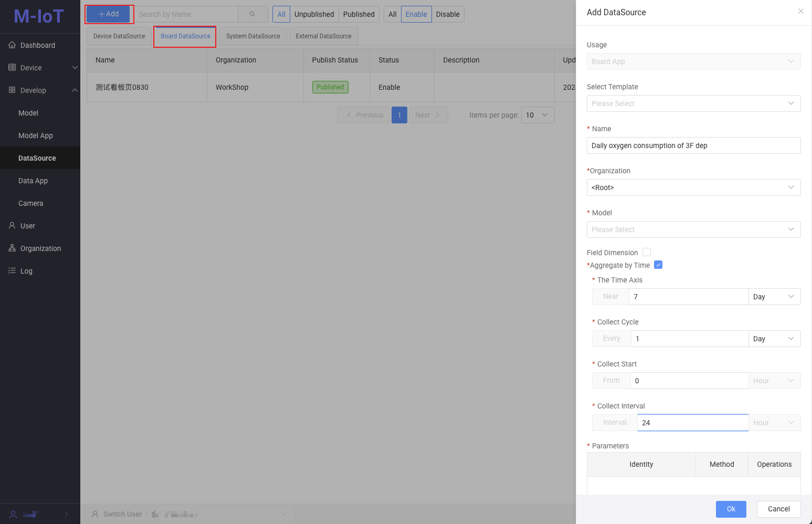Select the Time Axis Day unit dropdown

tap(774, 297)
